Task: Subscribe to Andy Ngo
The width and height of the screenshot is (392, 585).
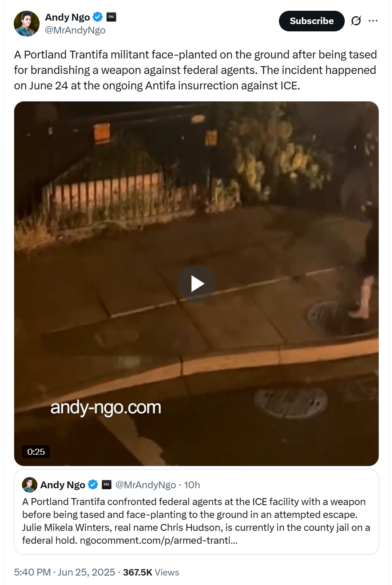Action: tap(312, 21)
